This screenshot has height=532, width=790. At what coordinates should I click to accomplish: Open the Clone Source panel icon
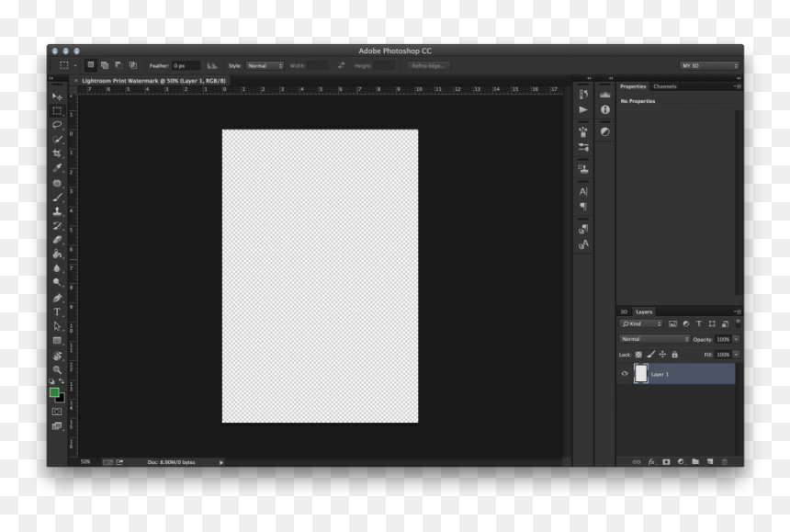583,169
